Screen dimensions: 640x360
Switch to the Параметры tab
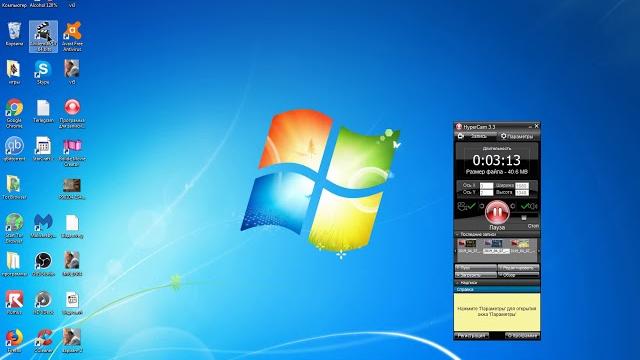point(518,136)
